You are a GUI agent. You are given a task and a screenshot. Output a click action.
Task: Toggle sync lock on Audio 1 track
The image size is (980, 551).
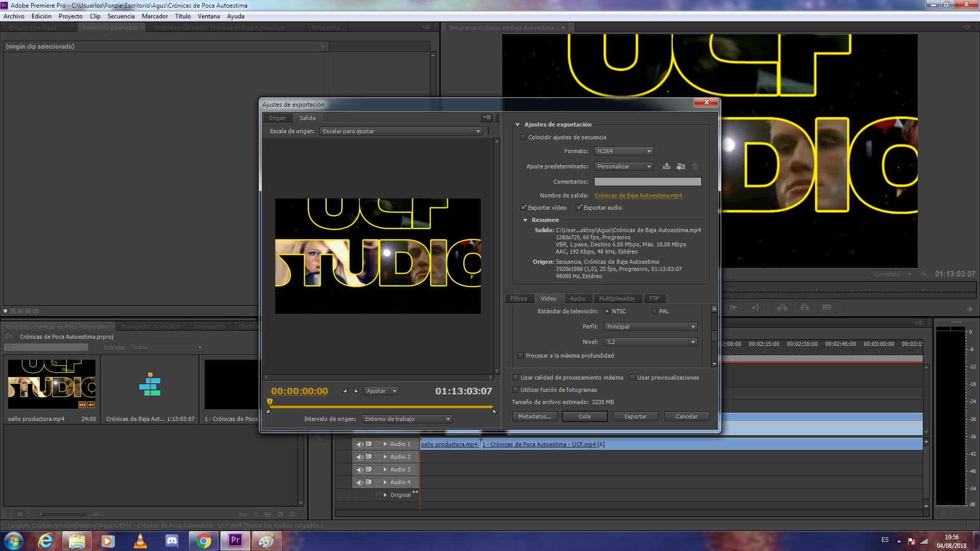(369, 444)
